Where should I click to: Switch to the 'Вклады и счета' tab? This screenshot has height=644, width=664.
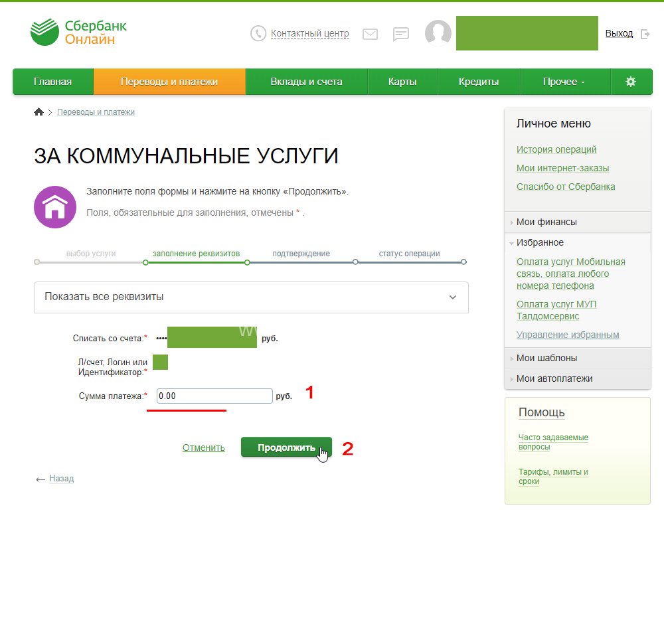coord(306,82)
